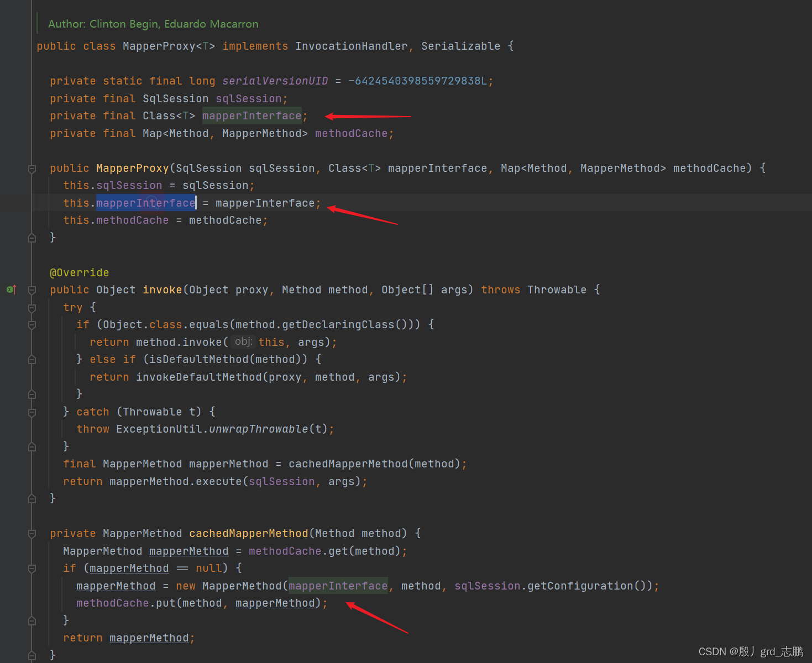
Task: Click the @Override annotation
Action: 80,273
